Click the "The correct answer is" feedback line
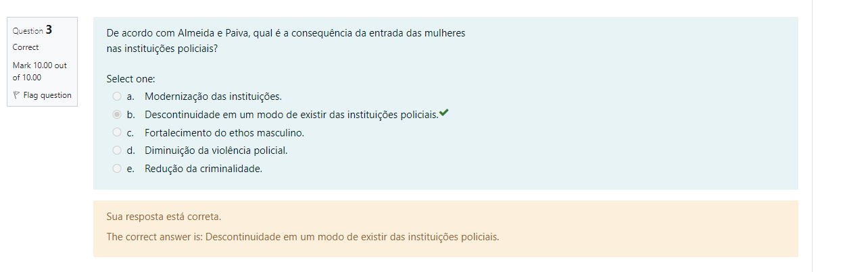This screenshot has height=272, width=868. pos(302,237)
